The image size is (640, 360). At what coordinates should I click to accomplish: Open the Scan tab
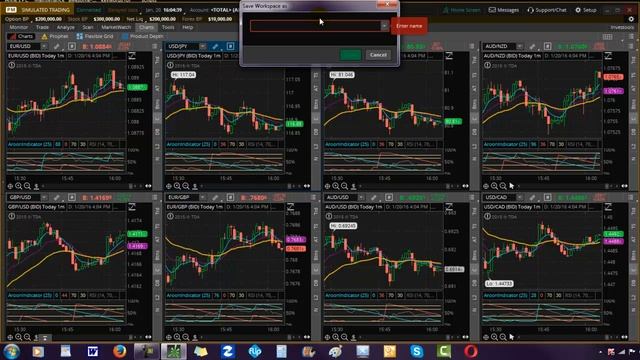tap(88, 27)
